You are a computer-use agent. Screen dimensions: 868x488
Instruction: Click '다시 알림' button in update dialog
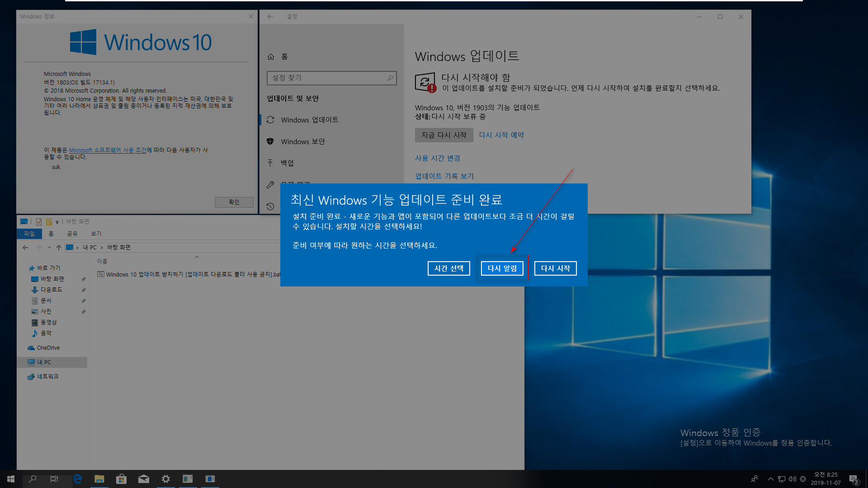[x=502, y=268]
